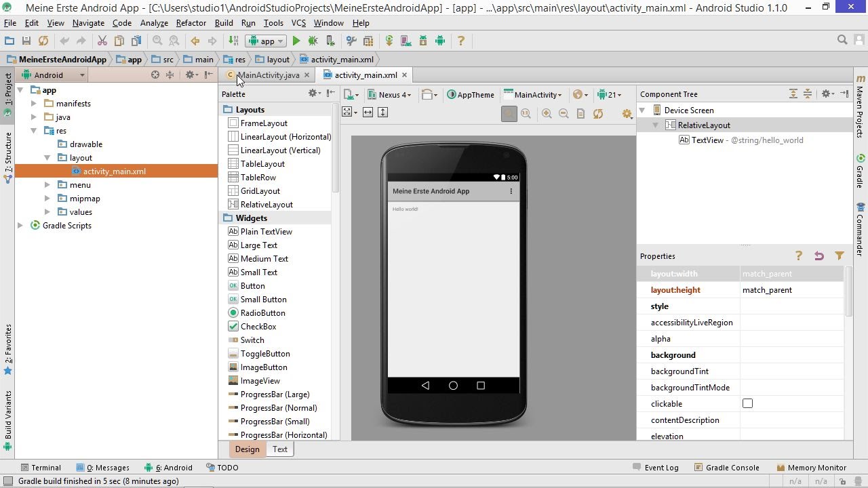Open the Android Device Monitor icon

(x=440, y=41)
